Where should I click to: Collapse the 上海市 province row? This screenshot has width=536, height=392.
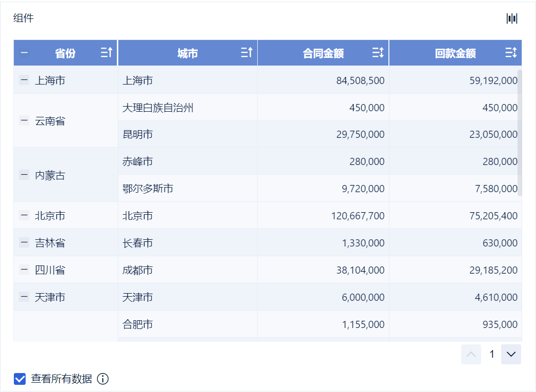tap(24, 80)
